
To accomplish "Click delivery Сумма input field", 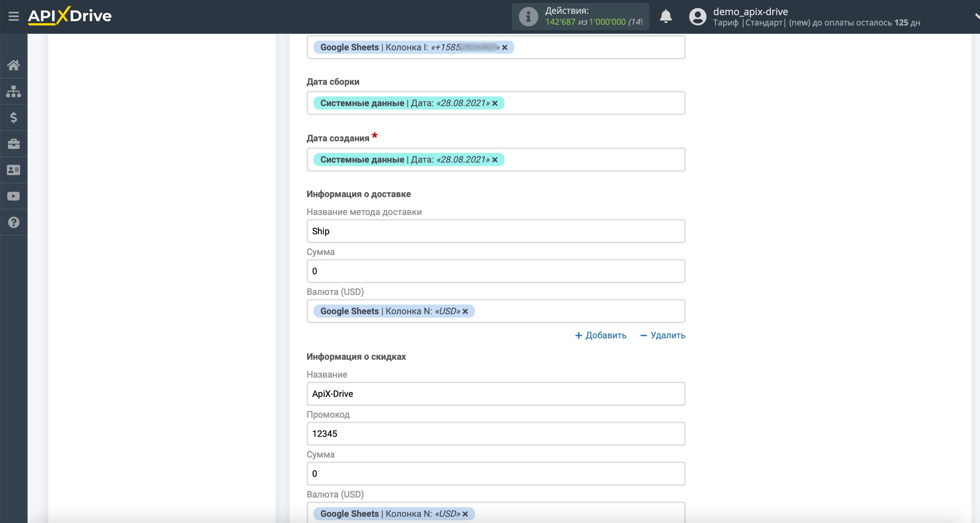I will [x=496, y=271].
